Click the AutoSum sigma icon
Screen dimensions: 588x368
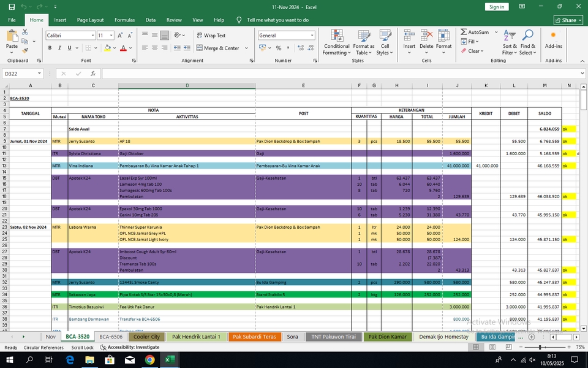pos(464,32)
